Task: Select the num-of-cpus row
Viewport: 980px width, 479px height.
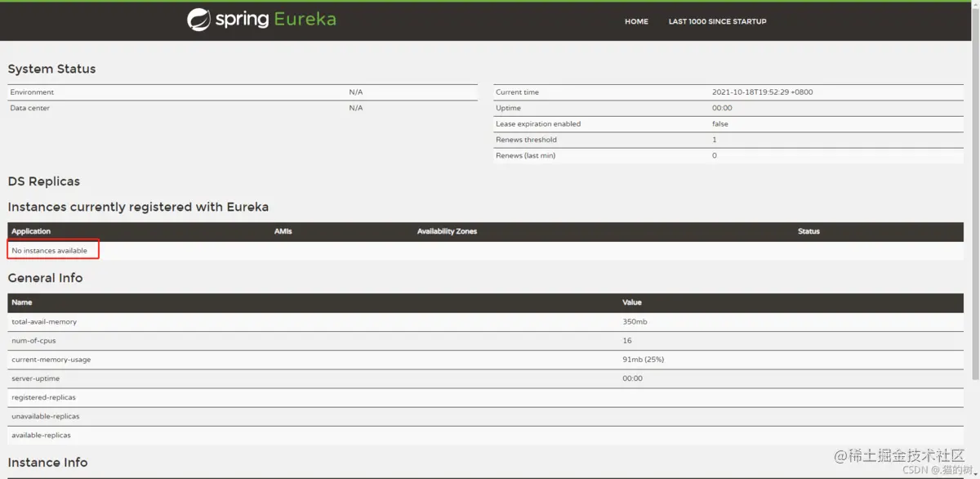Action: click(x=485, y=341)
